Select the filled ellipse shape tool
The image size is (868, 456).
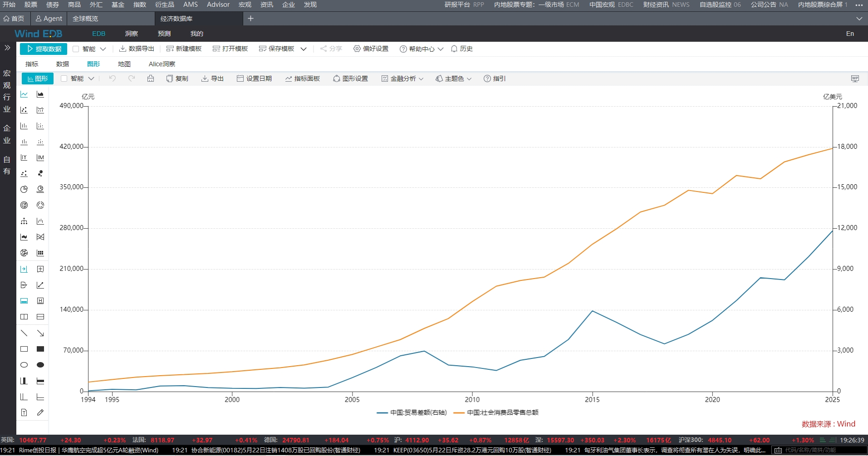40,365
